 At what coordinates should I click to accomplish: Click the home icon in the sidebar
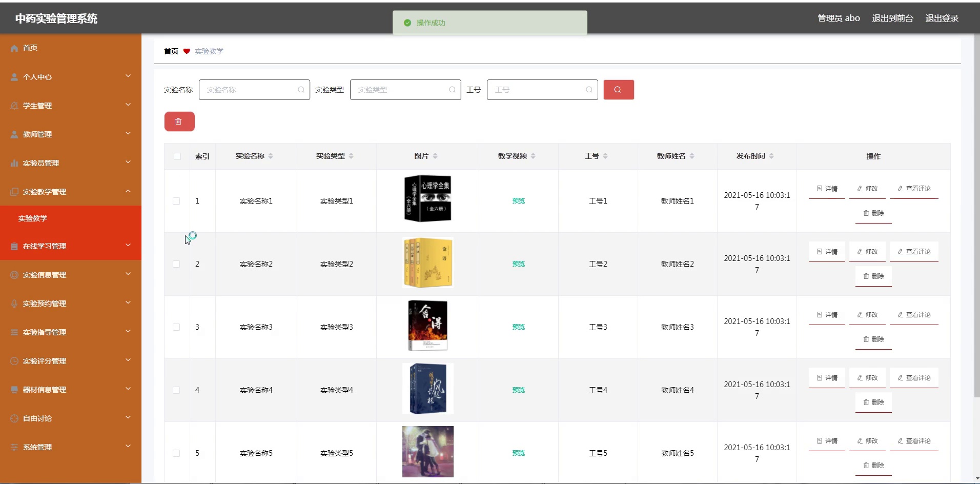tap(14, 48)
